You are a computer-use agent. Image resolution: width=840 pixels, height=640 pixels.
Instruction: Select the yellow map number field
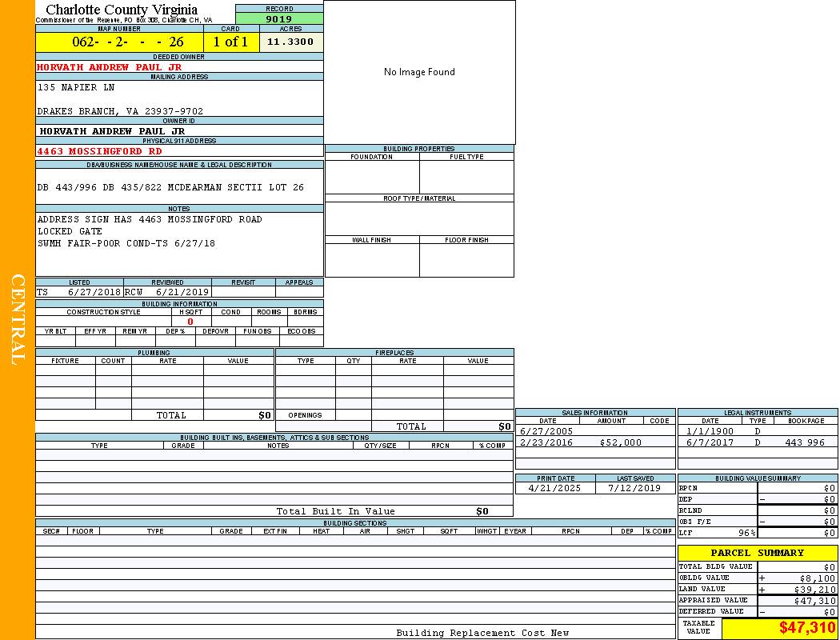pos(119,42)
